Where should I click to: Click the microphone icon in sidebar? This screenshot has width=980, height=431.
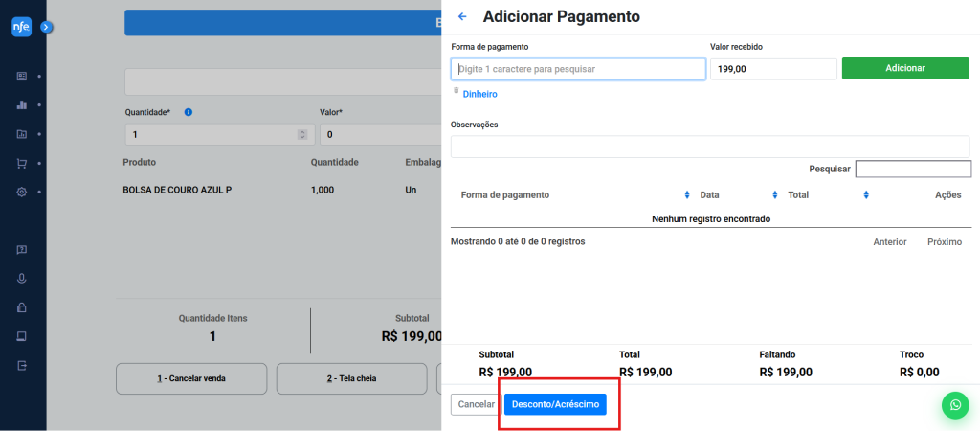pyautogui.click(x=22, y=279)
